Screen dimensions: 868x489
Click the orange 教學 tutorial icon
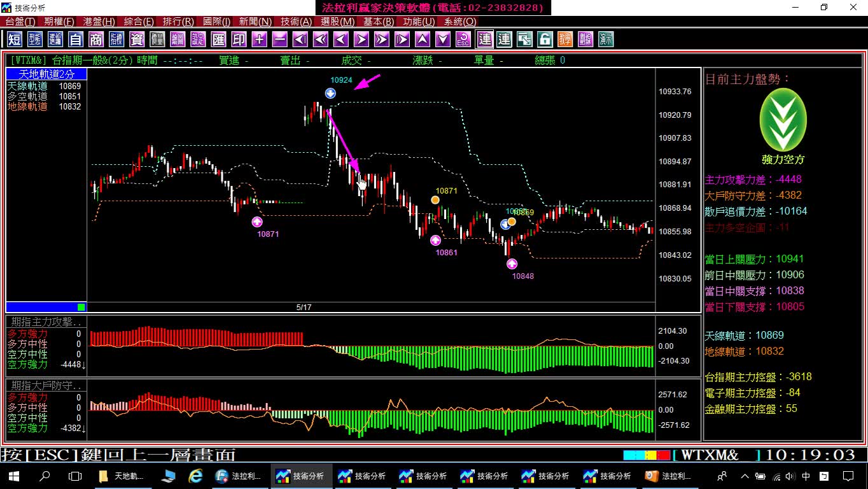pyautogui.click(x=565, y=39)
